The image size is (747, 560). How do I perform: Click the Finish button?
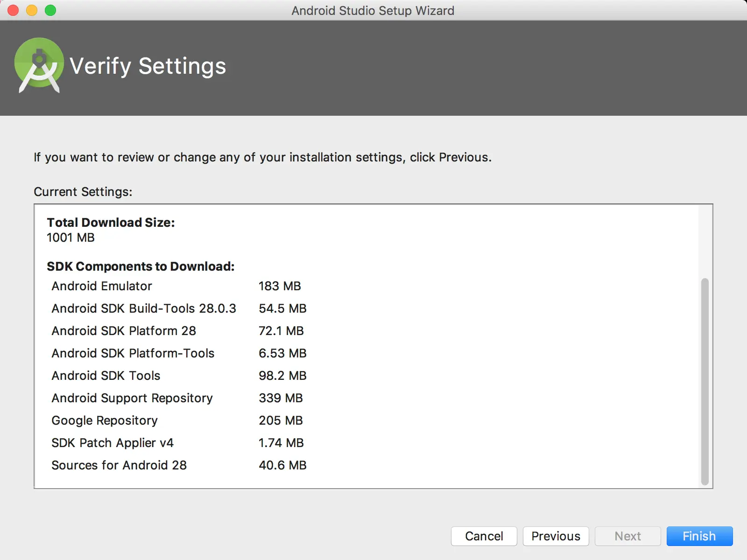(x=699, y=536)
